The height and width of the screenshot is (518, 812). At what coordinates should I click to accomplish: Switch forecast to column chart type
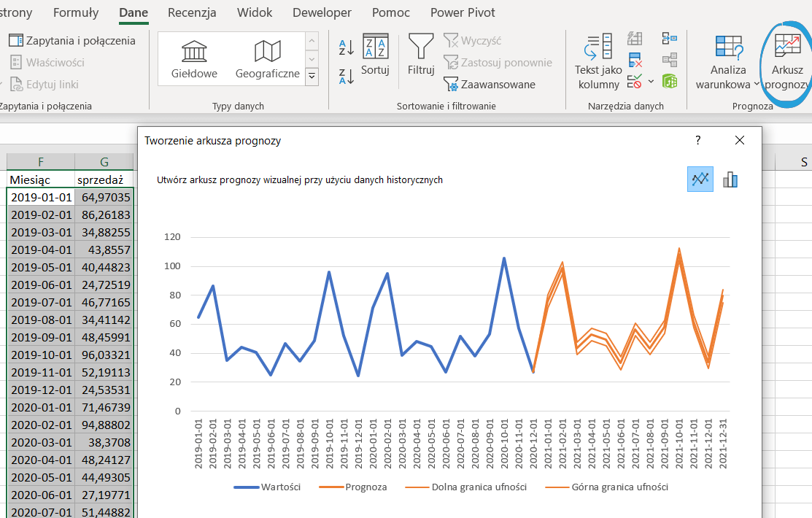[730, 179]
